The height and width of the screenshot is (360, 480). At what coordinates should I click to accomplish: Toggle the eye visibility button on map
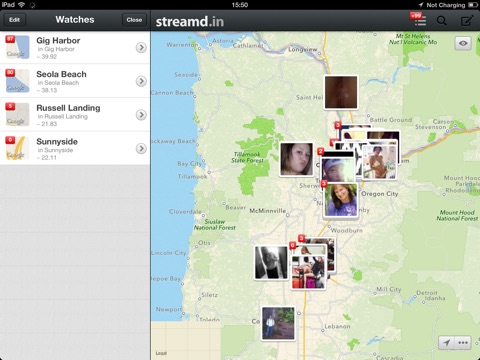(x=463, y=43)
